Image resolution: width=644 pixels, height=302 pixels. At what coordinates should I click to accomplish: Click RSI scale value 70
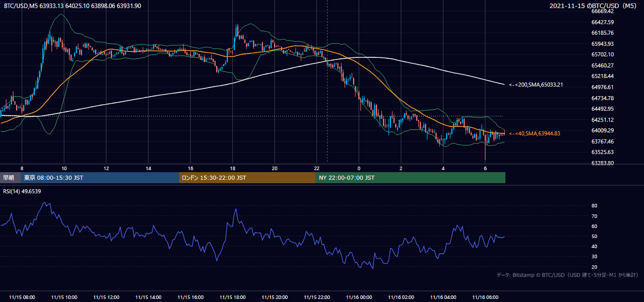click(594, 216)
